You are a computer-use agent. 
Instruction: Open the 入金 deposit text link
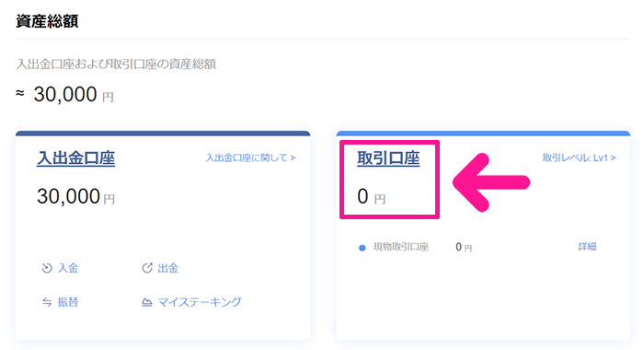click(x=68, y=268)
